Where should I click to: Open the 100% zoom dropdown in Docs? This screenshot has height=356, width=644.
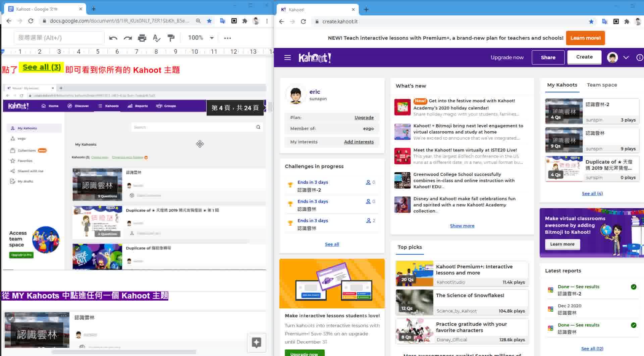click(201, 38)
